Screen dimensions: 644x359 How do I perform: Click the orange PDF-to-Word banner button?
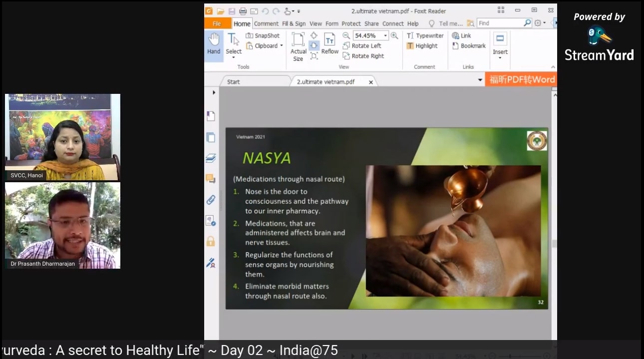point(521,79)
